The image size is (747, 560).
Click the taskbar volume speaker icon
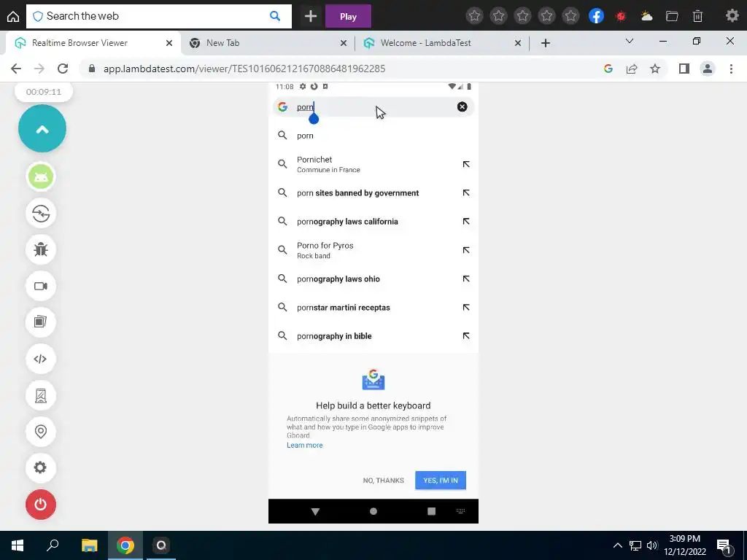pyautogui.click(x=652, y=545)
